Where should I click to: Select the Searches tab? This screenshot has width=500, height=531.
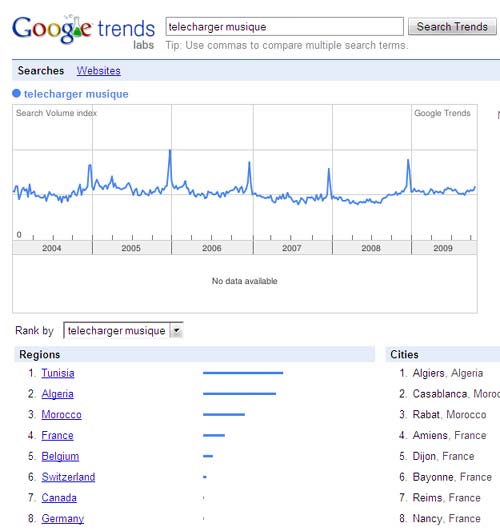[x=41, y=70]
